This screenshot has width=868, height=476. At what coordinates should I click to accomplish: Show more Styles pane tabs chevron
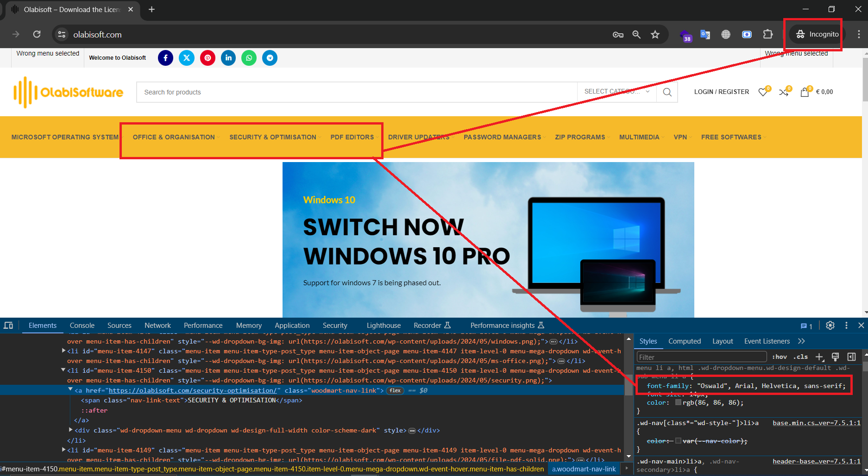[x=801, y=341]
